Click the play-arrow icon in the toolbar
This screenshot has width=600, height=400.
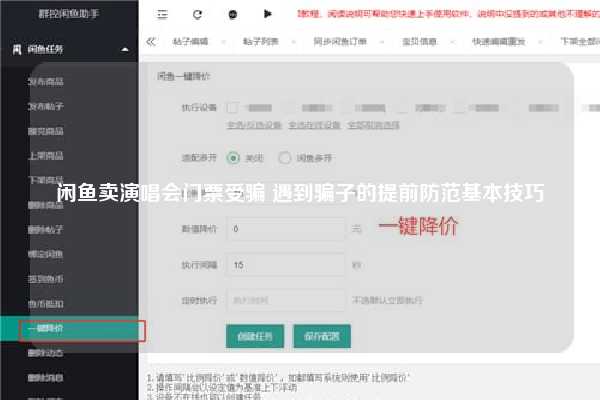[267, 14]
